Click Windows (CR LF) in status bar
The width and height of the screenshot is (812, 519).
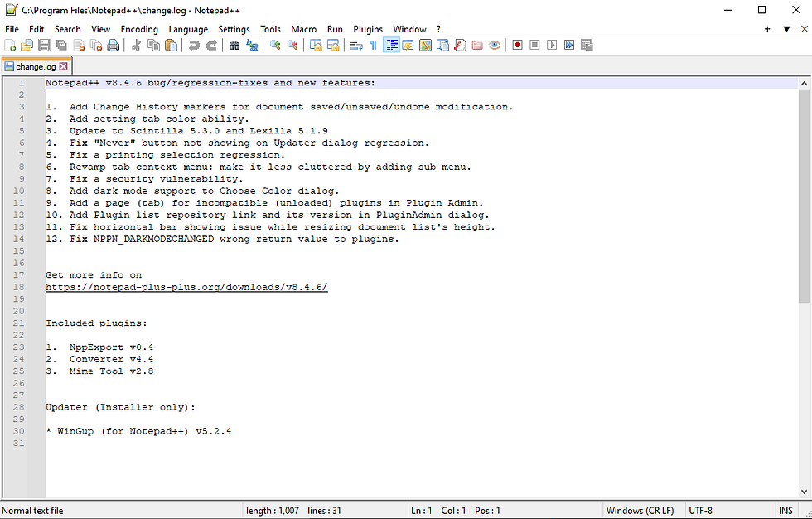point(640,511)
